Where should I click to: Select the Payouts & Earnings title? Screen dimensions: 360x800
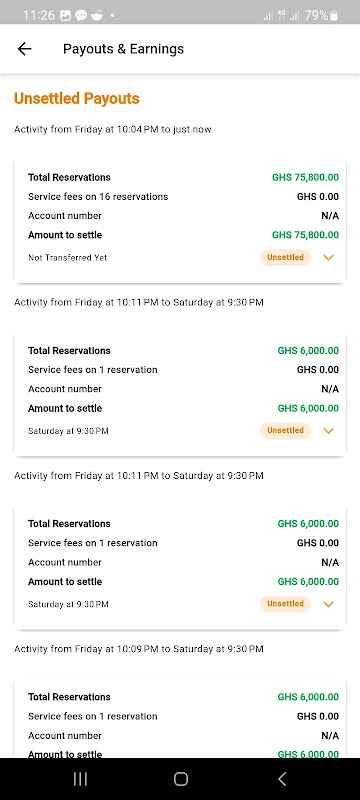tap(123, 49)
